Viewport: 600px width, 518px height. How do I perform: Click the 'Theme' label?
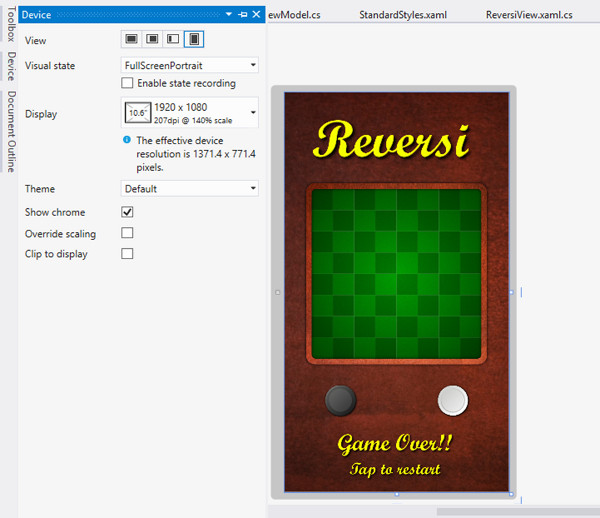click(40, 189)
